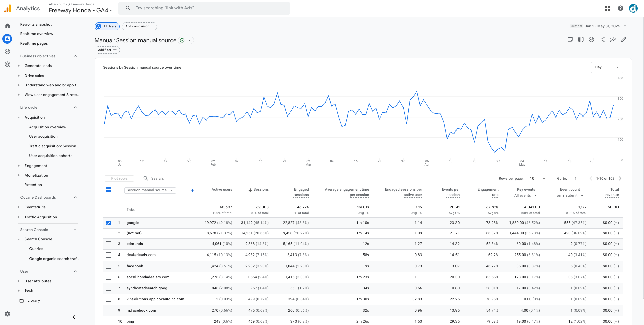This screenshot has height=325, width=644.
Task: Check the bing row checkbox
Action: (108, 322)
